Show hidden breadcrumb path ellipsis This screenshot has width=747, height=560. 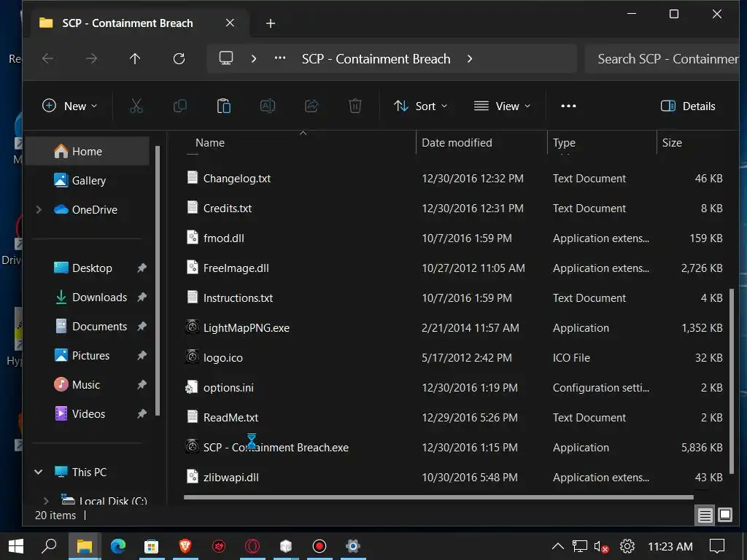point(280,58)
